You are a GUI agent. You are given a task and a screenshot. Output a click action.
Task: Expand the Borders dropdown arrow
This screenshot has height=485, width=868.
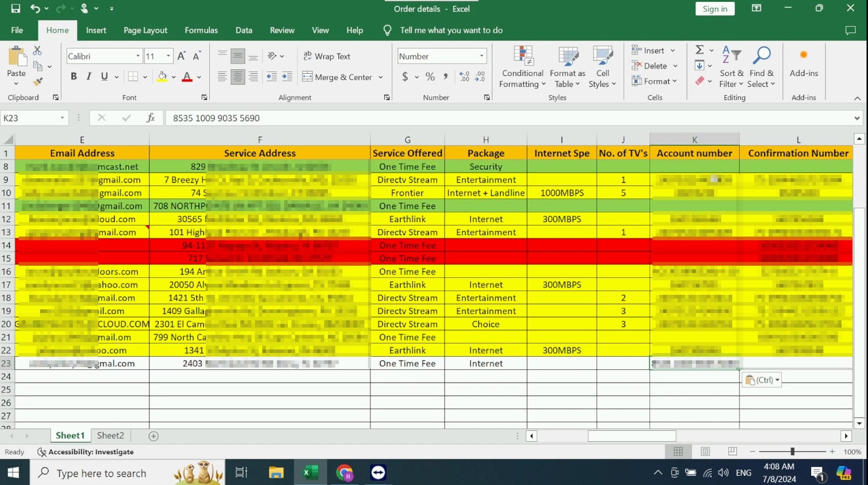(145, 77)
